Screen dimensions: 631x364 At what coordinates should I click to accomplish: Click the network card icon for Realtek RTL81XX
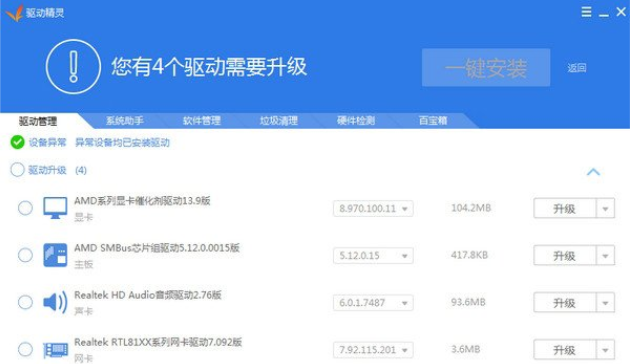click(55, 350)
